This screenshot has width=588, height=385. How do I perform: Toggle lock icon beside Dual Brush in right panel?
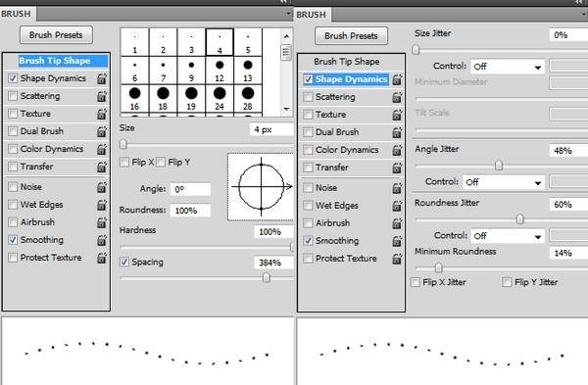pos(397,132)
